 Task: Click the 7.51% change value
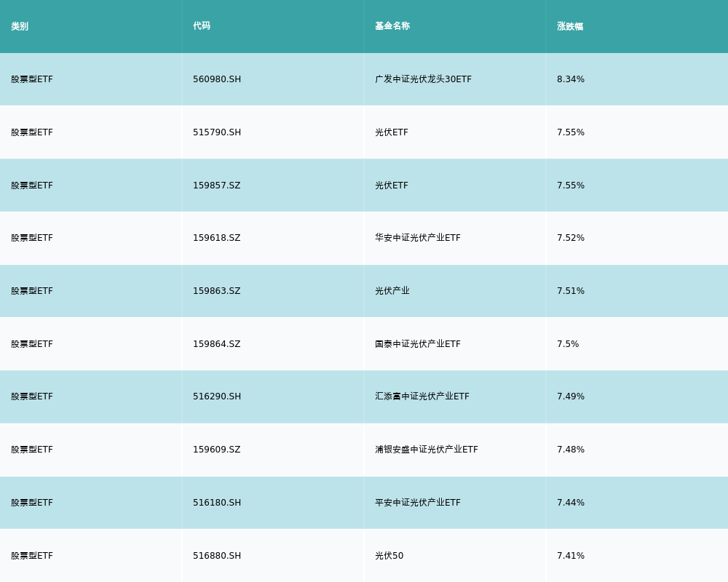(x=571, y=291)
